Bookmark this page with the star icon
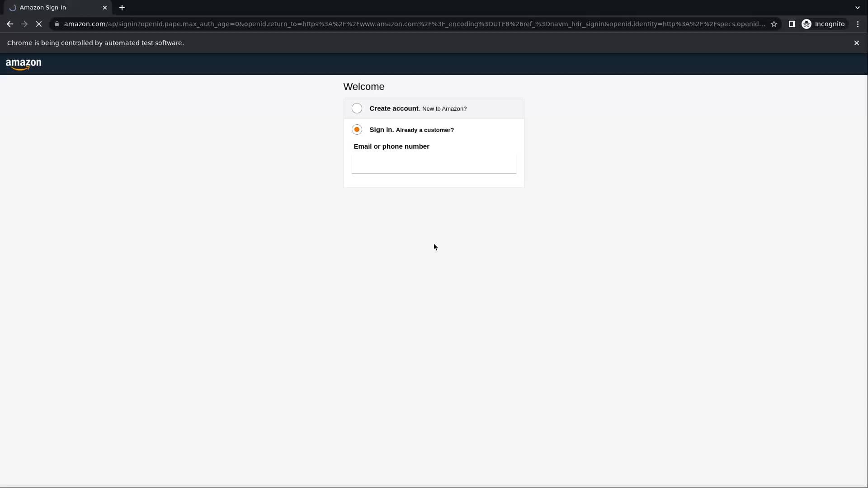The image size is (868, 488). point(774,24)
